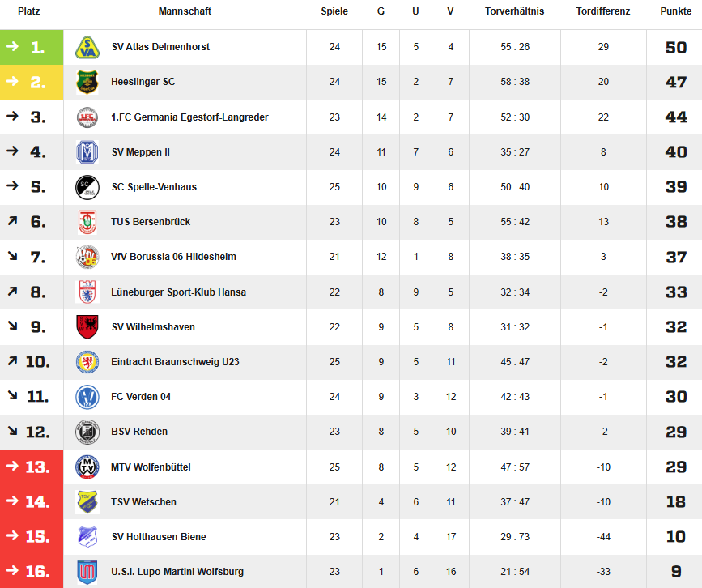Image resolution: width=702 pixels, height=588 pixels.
Task: Click the Mannschaft column header
Action: tap(185, 11)
